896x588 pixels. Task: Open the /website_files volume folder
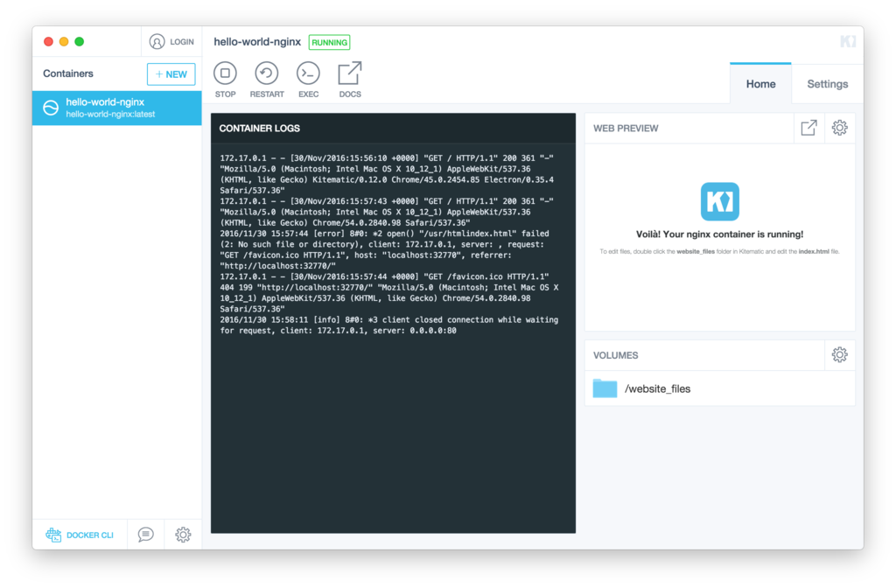tap(605, 388)
